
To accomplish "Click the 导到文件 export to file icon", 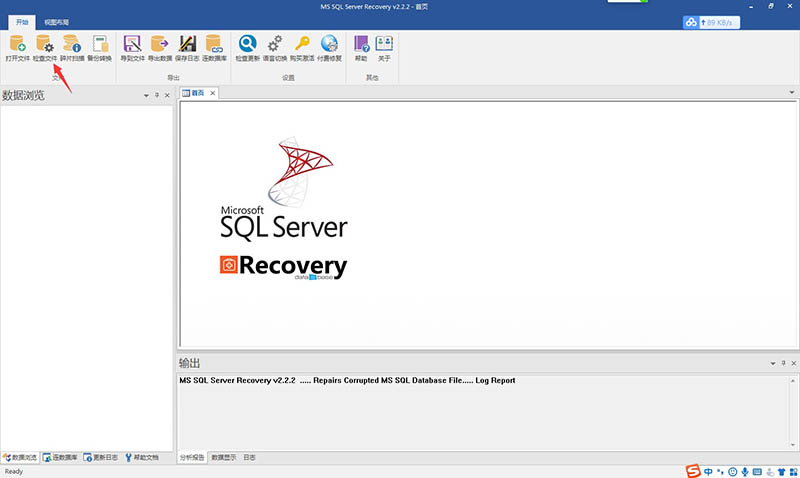I will pyautogui.click(x=133, y=48).
